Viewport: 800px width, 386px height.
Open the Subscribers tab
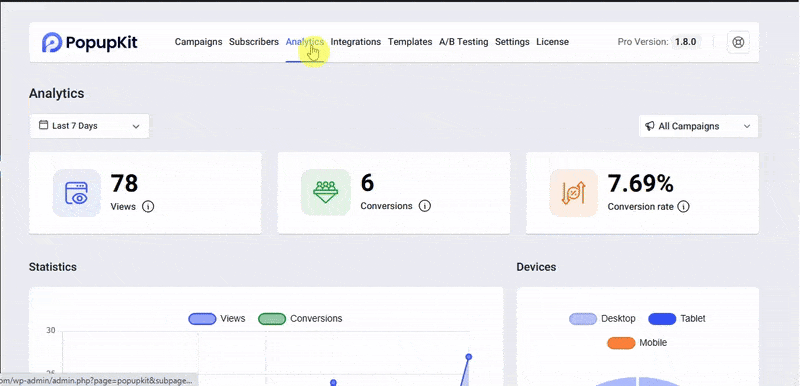pyautogui.click(x=254, y=42)
